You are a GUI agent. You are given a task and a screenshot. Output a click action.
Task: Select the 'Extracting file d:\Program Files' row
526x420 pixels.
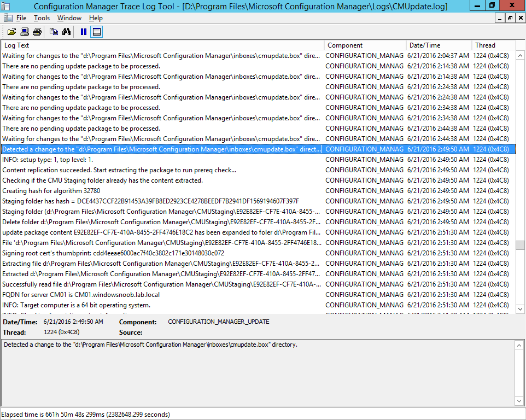click(258, 264)
